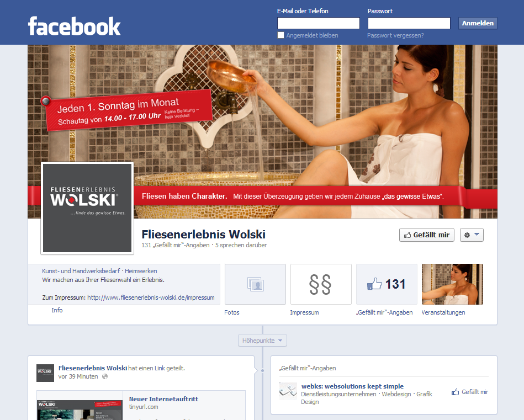Viewport: 524px width, 420px height.
Task: Open the Heimwerken category link
Action: [x=141, y=271]
